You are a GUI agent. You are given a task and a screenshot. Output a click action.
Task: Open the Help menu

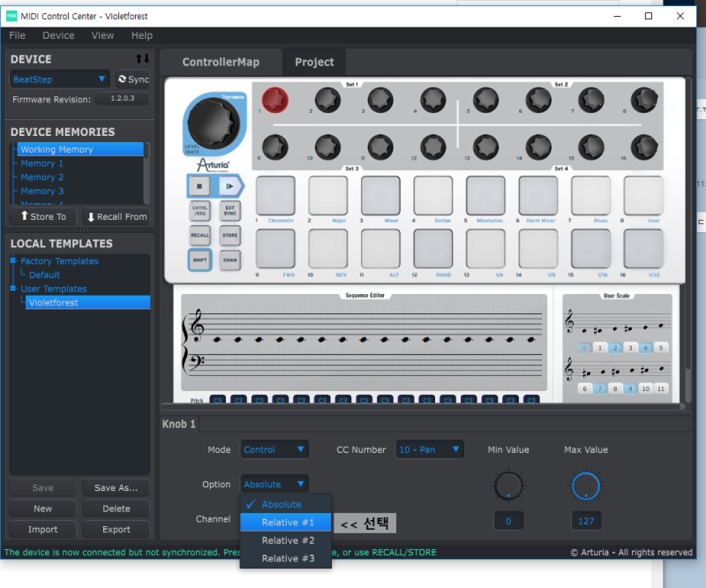pyautogui.click(x=142, y=35)
